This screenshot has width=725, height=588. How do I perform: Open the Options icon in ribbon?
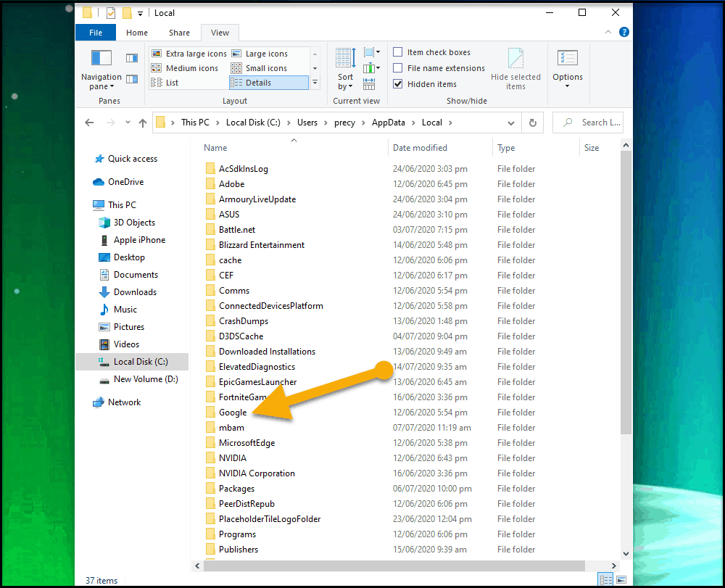pos(567,59)
